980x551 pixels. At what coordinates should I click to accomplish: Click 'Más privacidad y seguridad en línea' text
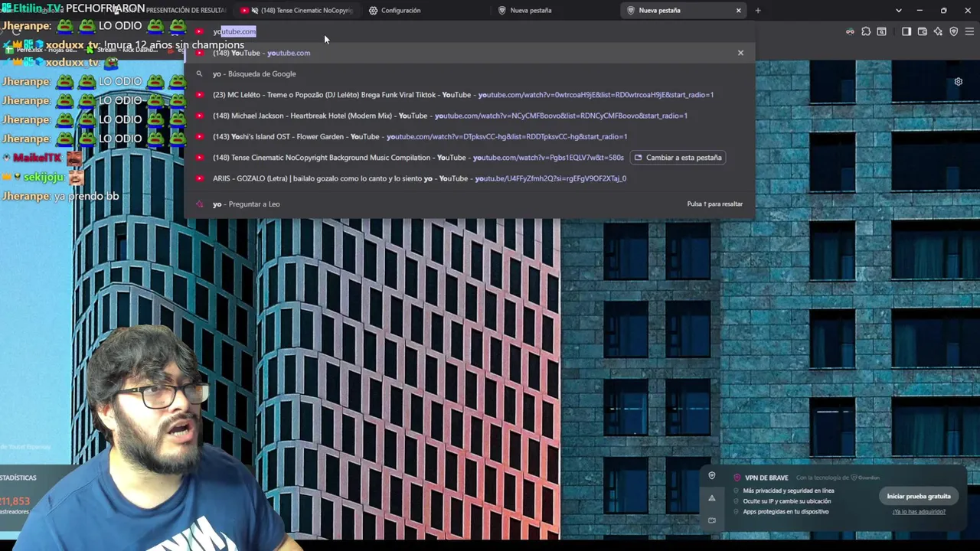pyautogui.click(x=789, y=491)
